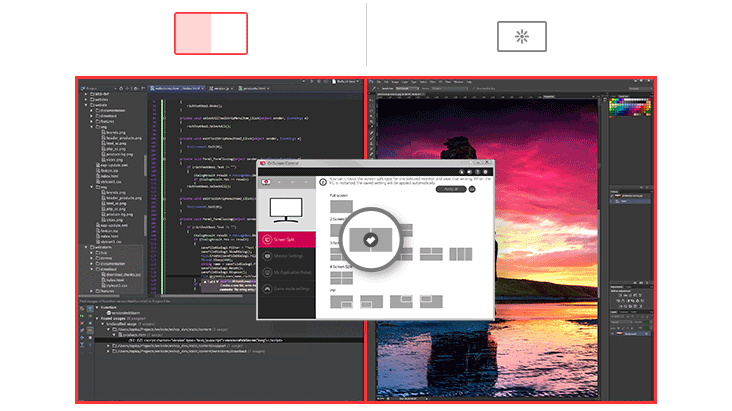Viewport: 732px width, 411px height.
Task: Open My Application Preset section
Action: point(286,272)
